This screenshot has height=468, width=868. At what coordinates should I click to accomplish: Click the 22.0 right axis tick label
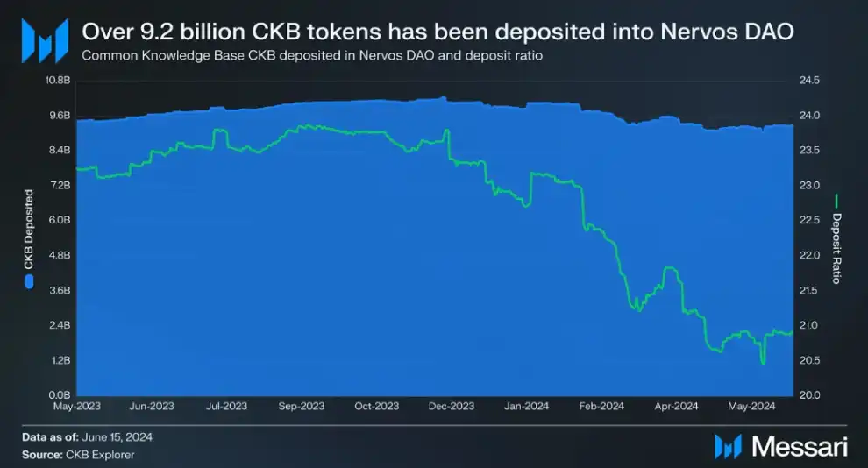[809, 255]
